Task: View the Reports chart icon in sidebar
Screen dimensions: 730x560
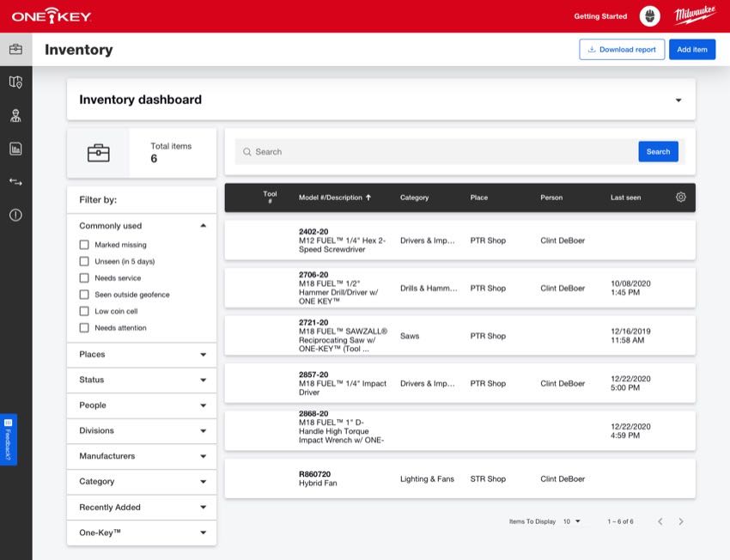Action: click(x=15, y=148)
